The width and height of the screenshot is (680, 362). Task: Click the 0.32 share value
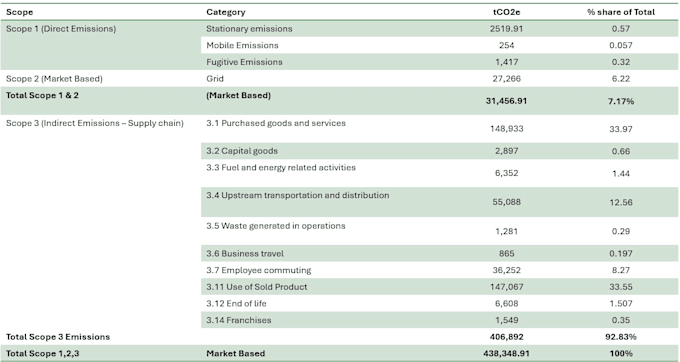click(x=621, y=62)
